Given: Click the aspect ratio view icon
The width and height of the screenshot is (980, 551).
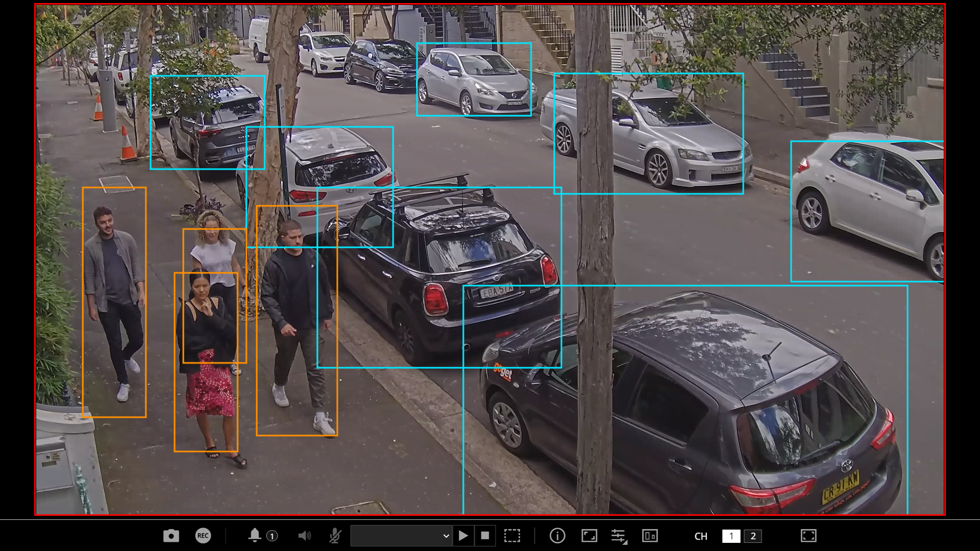Looking at the screenshot, I should click(589, 536).
